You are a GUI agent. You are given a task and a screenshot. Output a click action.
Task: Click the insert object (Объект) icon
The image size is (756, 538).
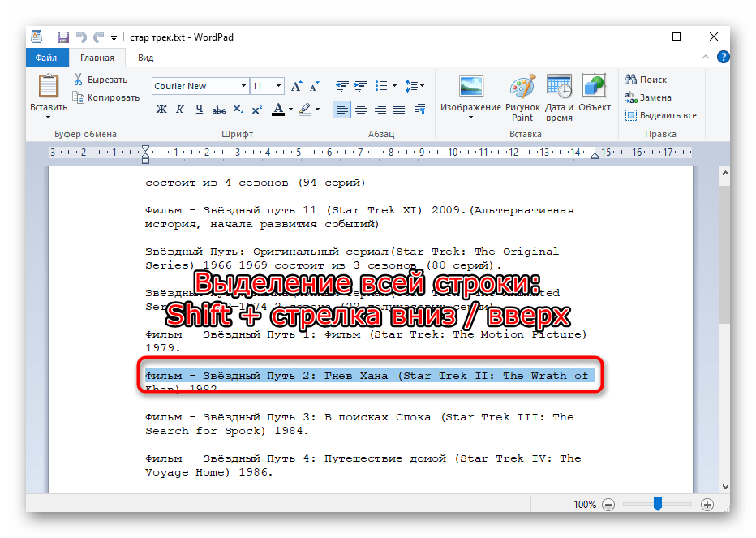[595, 89]
